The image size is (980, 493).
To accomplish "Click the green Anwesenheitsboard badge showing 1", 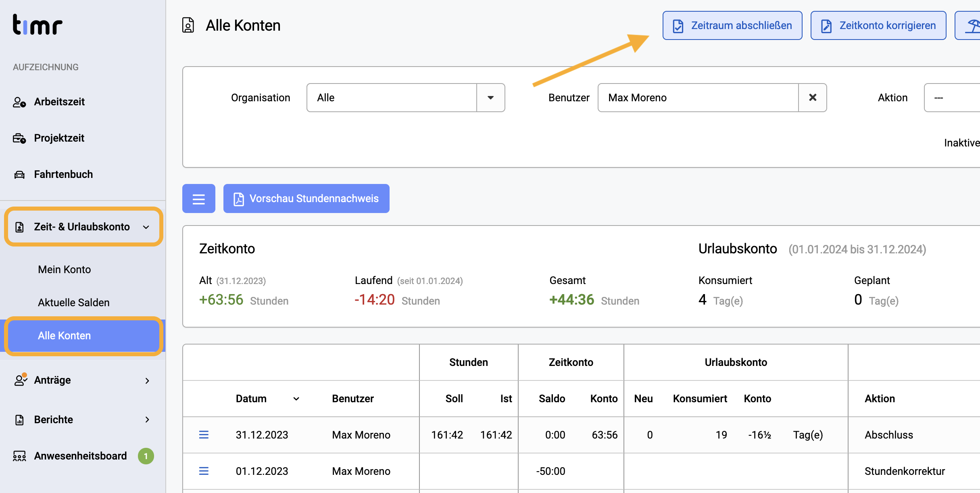I will [146, 456].
